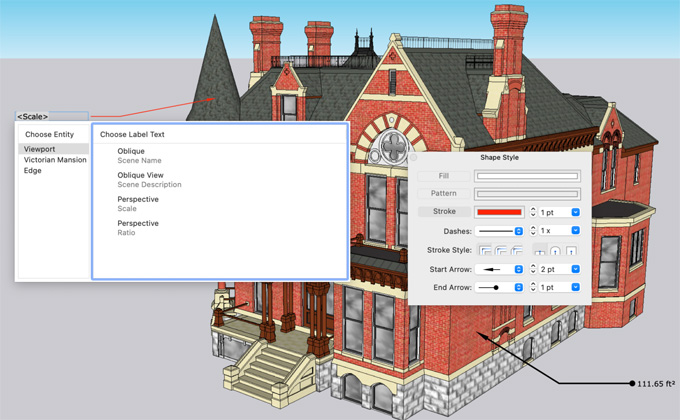This screenshot has width=680, height=420.
Task: Open the Dashes line style dropdown
Action: (499, 231)
